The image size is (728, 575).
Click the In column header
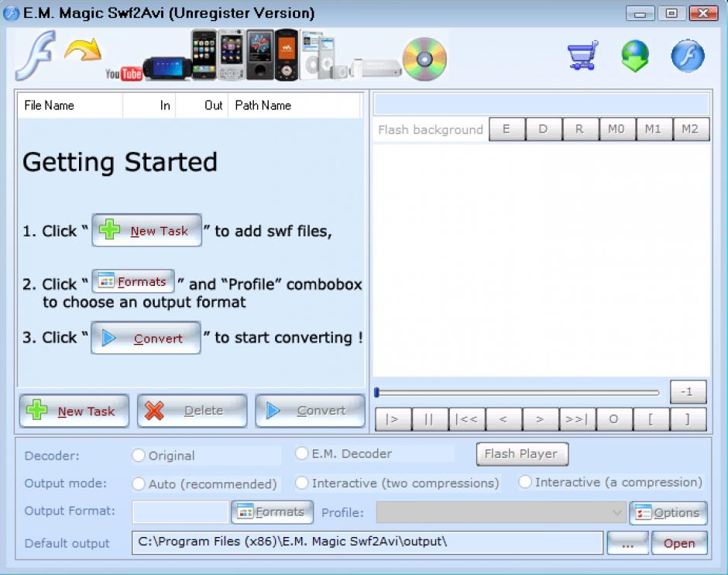(149, 105)
